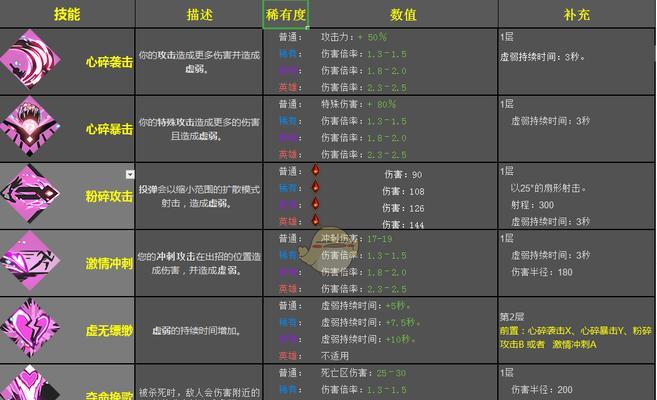Click supplement text 伤害半径:200
657x400 pixels.
click(542, 390)
